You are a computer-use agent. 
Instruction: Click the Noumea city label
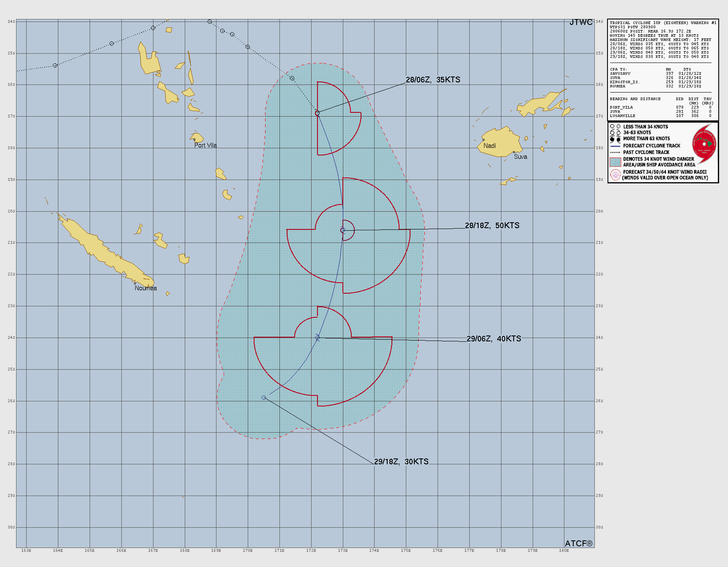(145, 288)
